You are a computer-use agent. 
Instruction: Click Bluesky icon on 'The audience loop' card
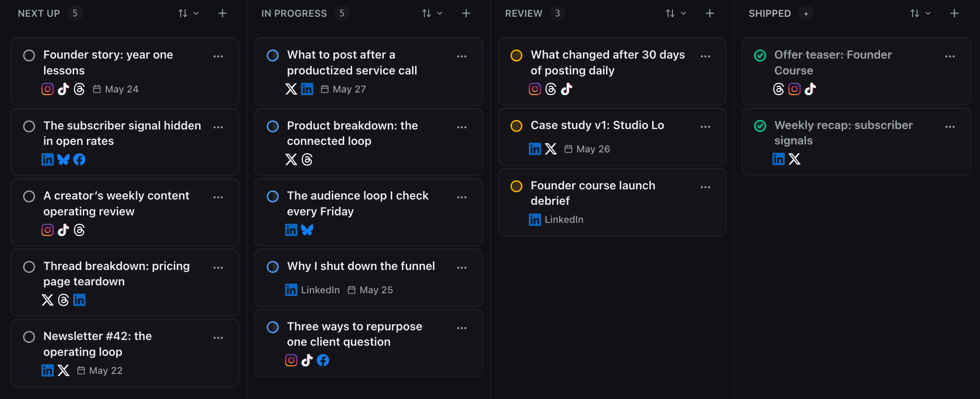coord(307,230)
